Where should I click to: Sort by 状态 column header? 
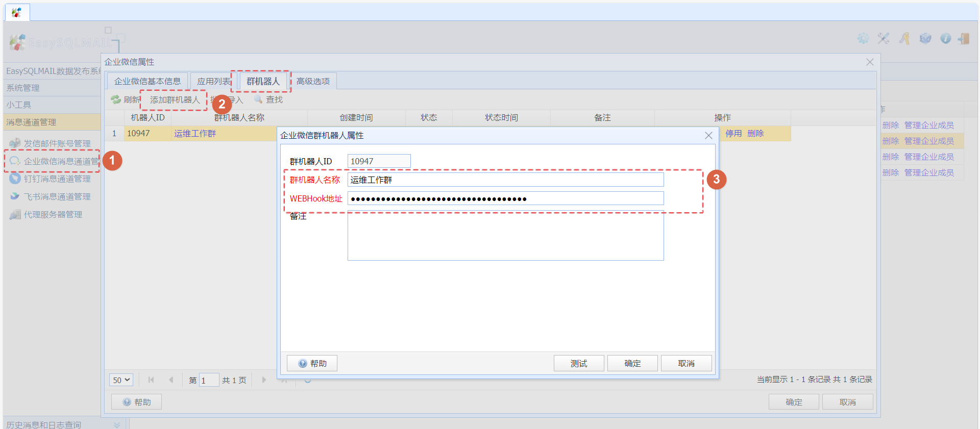tap(429, 117)
